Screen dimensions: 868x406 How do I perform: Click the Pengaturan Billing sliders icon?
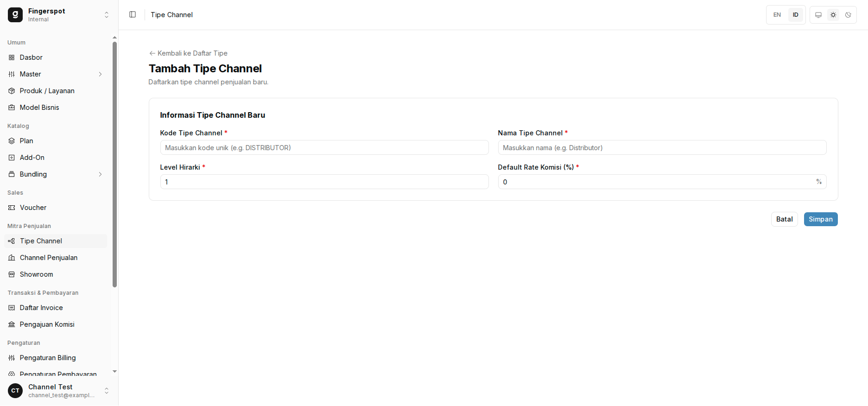pos(12,358)
